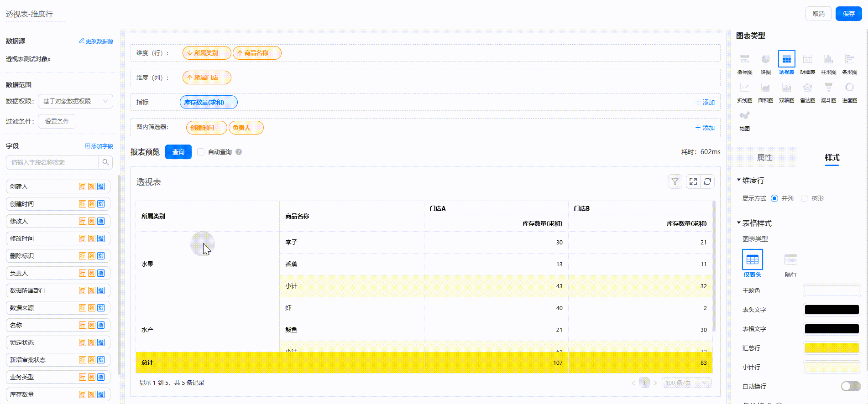Open the filter icon in 透视表 preview
868x404 pixels.
675,181
